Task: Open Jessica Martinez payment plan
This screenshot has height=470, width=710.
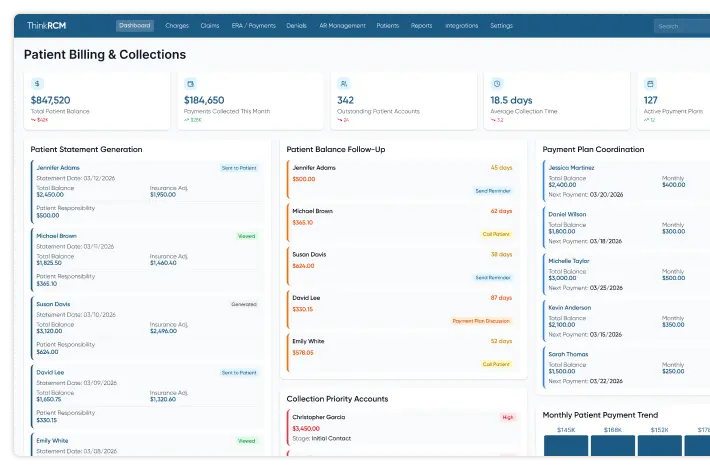Action: click(x=571, y=168)
